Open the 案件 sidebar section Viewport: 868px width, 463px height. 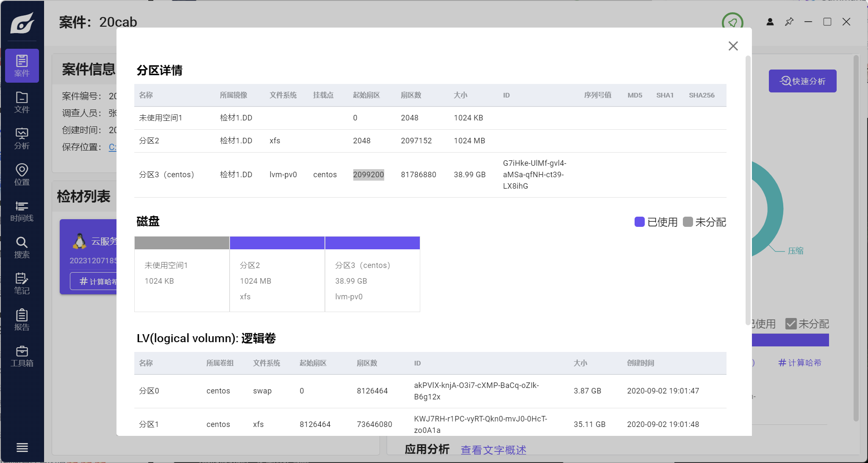tap(22, 66)
